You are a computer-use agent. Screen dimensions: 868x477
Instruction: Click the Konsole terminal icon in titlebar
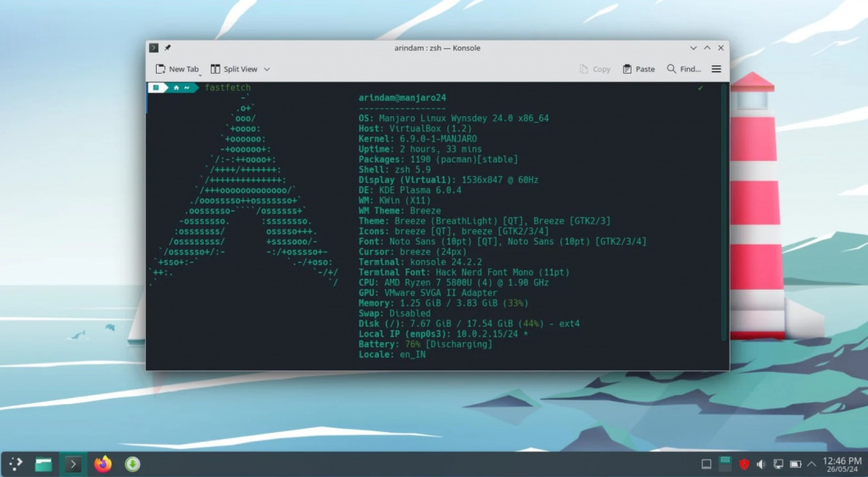154,47
